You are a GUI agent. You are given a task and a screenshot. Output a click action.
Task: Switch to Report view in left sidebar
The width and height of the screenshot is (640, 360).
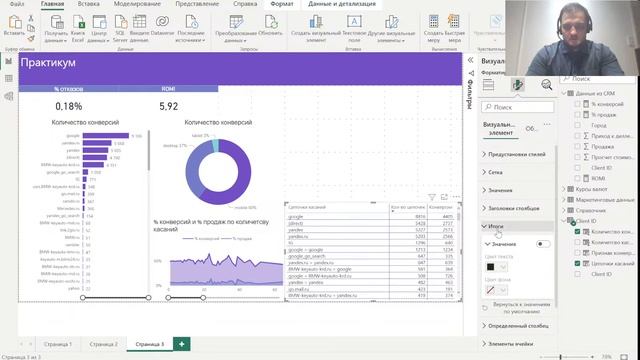[x=9, y=62]
